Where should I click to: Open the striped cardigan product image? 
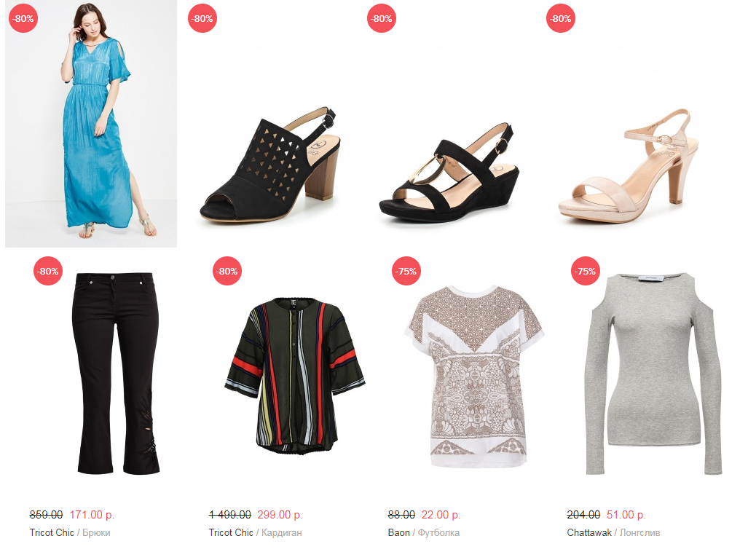click(x=295, y=373)
